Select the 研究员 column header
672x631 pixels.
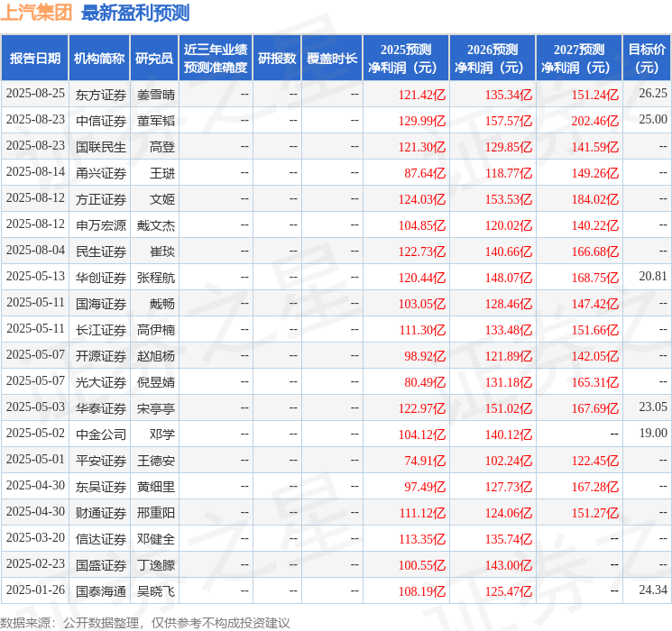[x=154, y=59]
